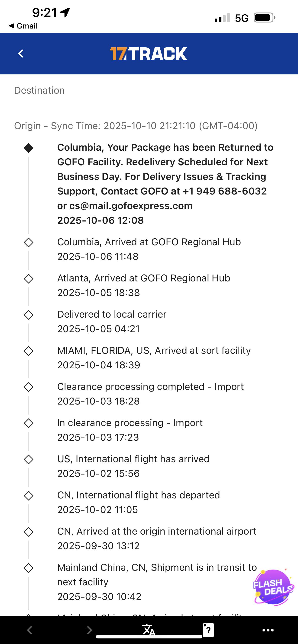Select the Miami sort facility event entry

click(154, 357)
